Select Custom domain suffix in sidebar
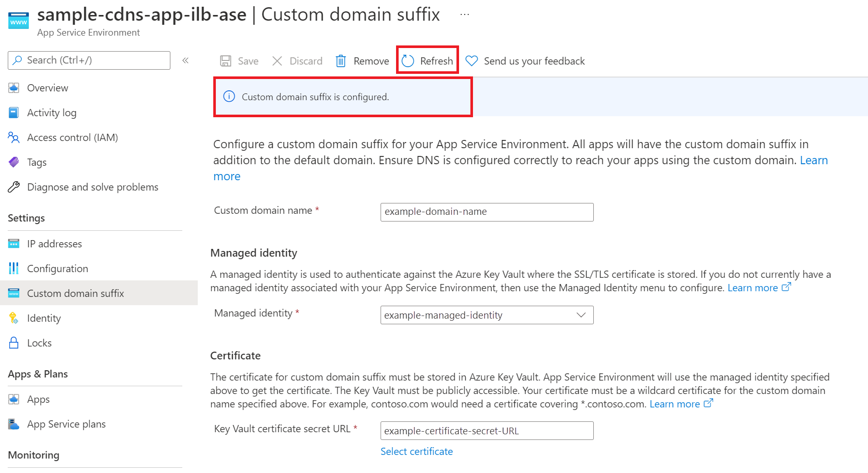Screen dimensions: 868x473 pyautogui.click(x=76, y=293)
